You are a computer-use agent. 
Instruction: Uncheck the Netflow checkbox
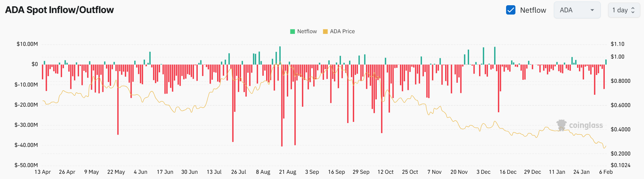511,10
